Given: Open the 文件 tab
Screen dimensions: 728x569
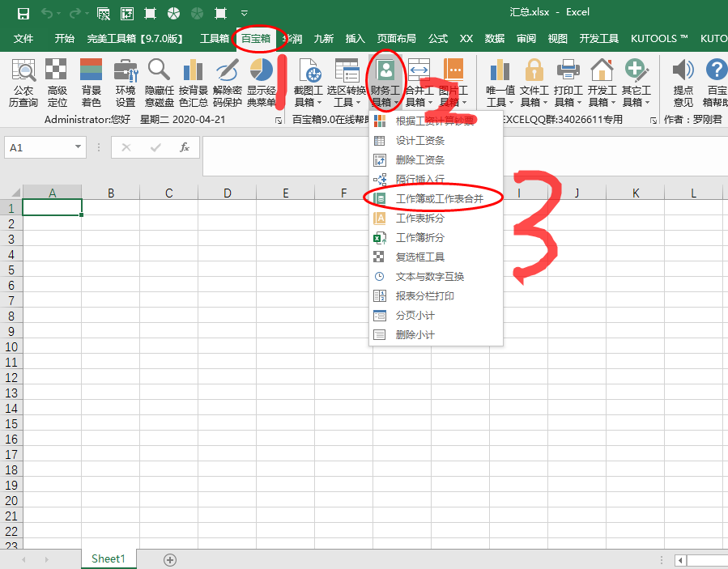Looking at the screenshot, I should tap(23, 39).
